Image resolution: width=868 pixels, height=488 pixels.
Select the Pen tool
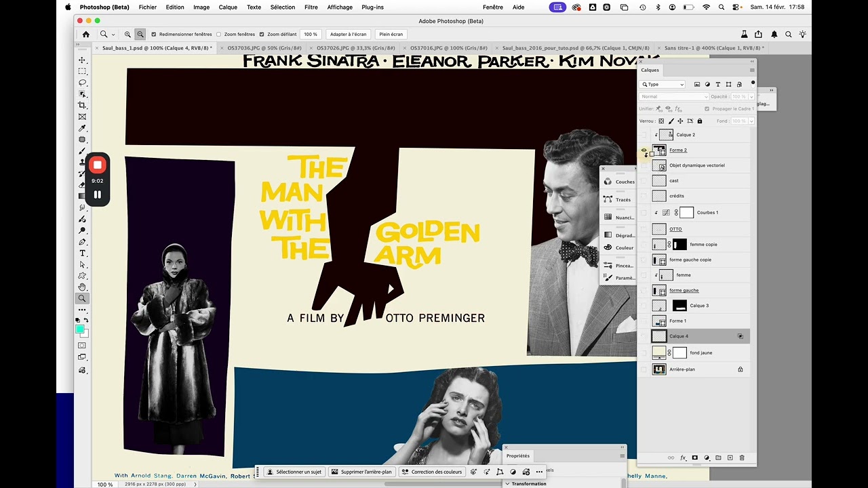[x=82, y=241]
